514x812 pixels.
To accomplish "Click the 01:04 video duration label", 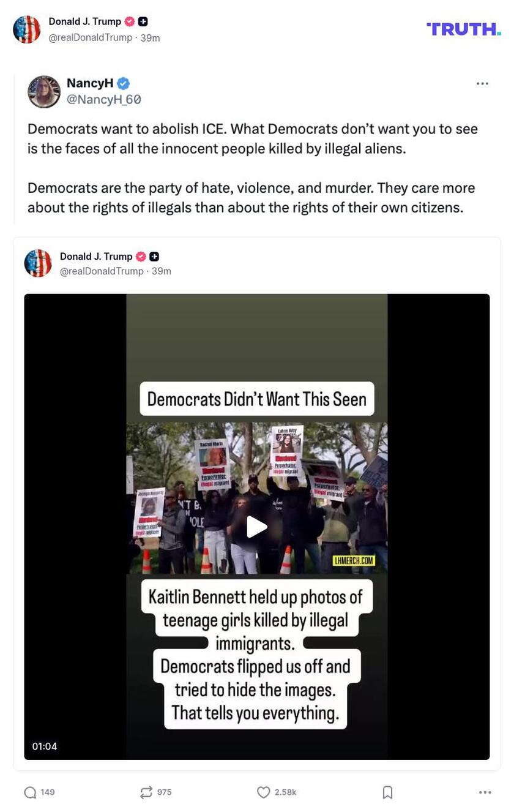I will (x=45, y=746).
